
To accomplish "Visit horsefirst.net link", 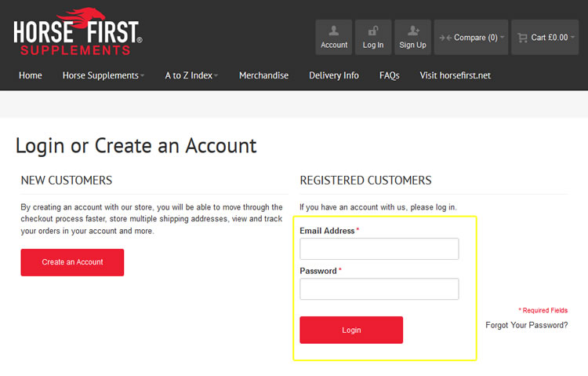I will (455, 75).
